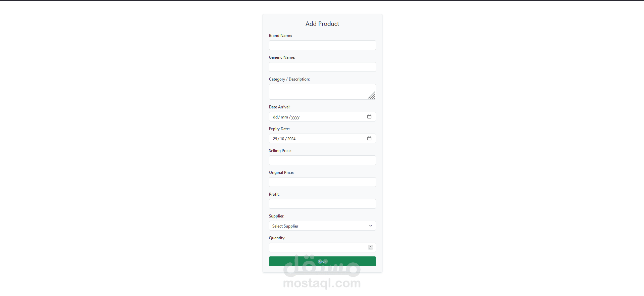Screen dimensions: 644x296
Task: Select day 29 in the Expiry Date
Action: coord(275,139)
